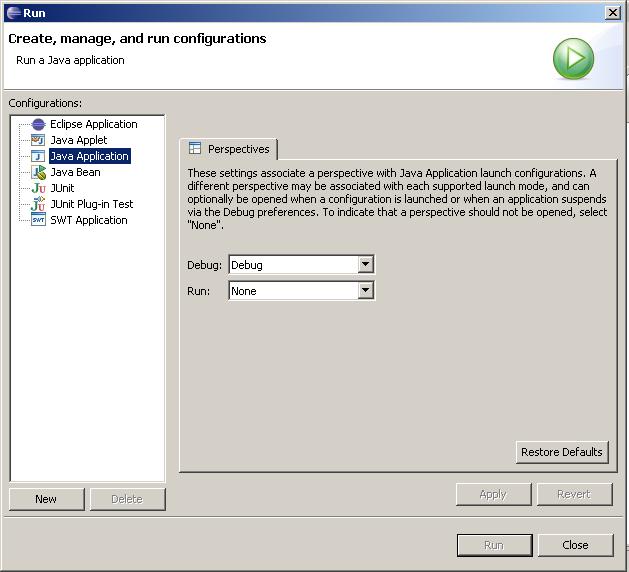Click the Delete configuration button
Viewport: 629px width, 572px height.
click(x=127, y=499)
